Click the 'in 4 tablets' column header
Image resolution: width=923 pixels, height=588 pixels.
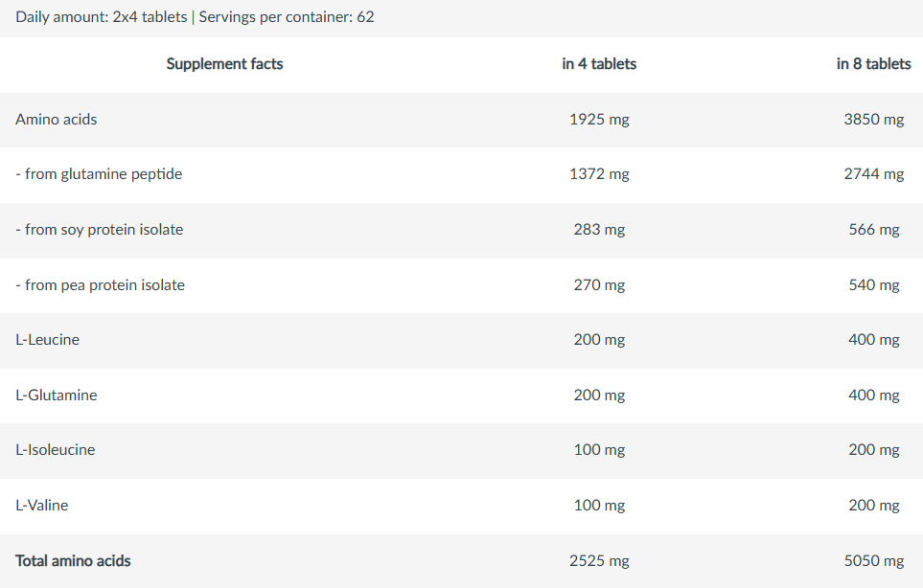pos(599,64)
